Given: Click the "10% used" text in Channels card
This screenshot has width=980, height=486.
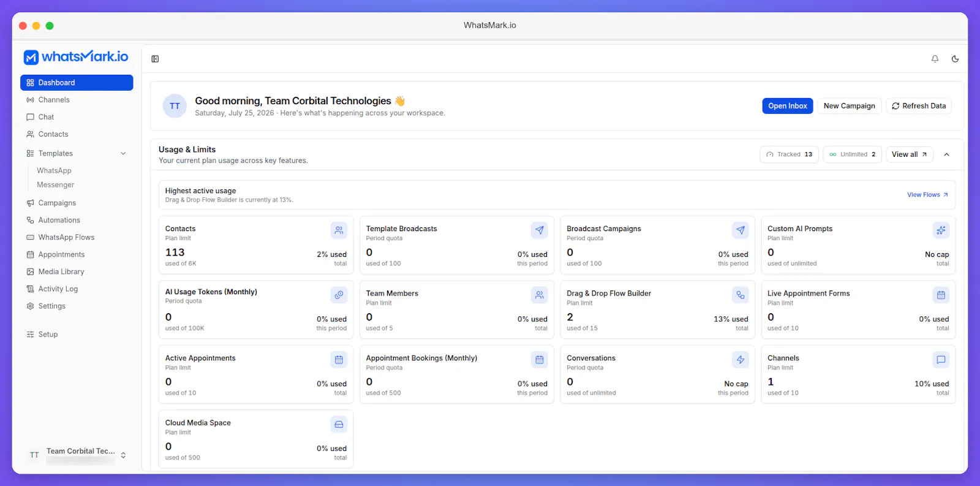Looking at the screenshot, I should click(932, 384).
